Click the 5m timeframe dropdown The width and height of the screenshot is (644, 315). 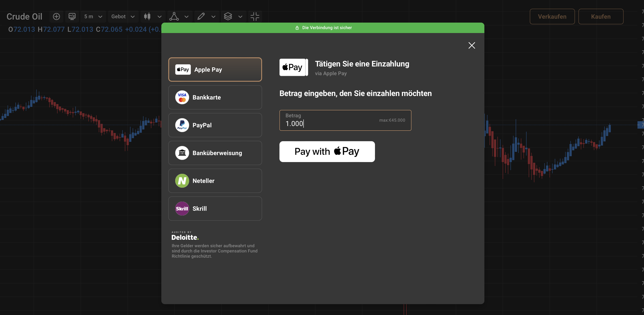[x=92, y=17]
